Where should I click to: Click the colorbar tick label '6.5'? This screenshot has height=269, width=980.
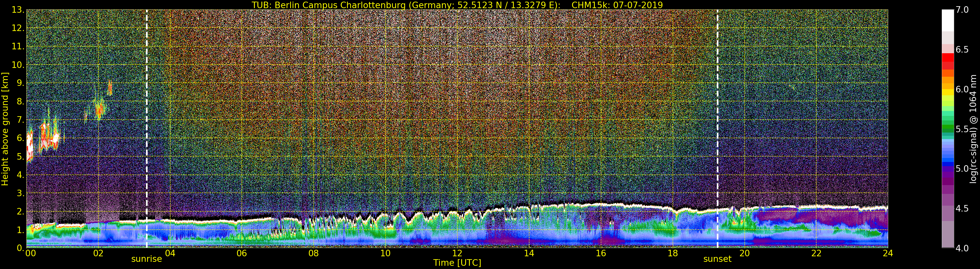coord(962,50)
